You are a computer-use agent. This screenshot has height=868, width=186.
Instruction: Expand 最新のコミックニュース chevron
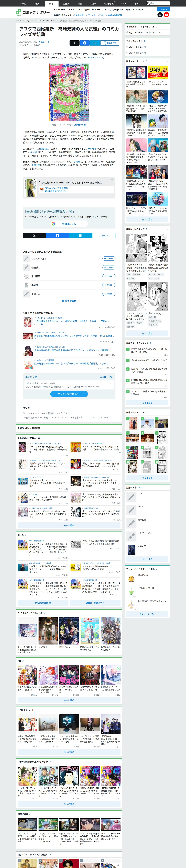[x=42, y=438]
